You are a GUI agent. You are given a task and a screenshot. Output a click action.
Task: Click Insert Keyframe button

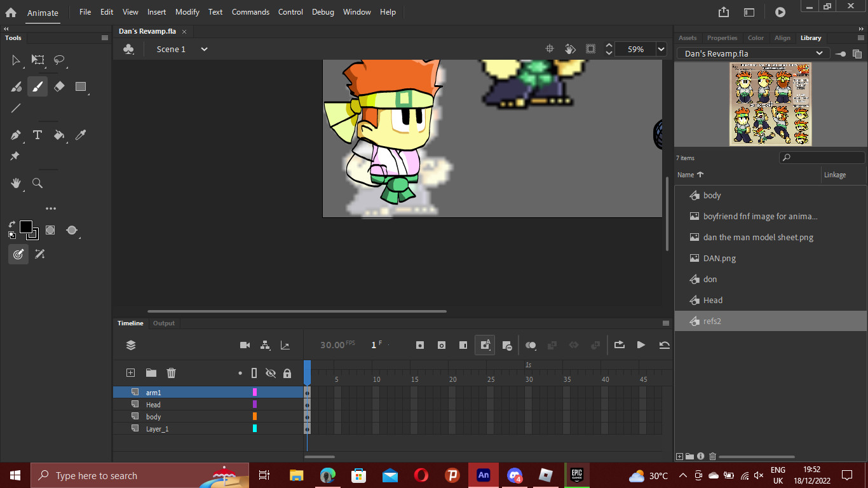pos(420,345)
